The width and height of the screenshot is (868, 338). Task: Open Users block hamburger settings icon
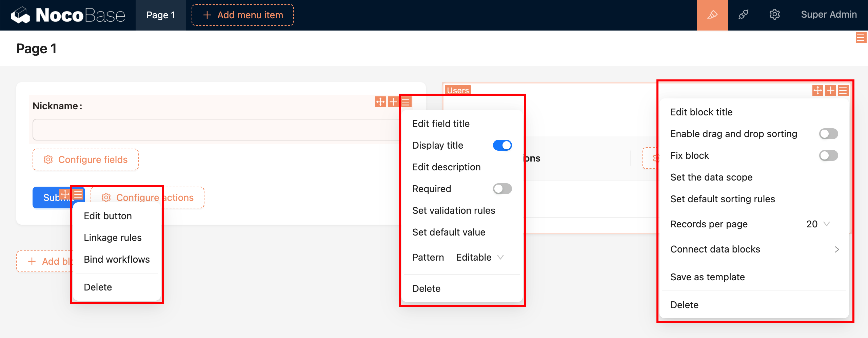point(843,90)
